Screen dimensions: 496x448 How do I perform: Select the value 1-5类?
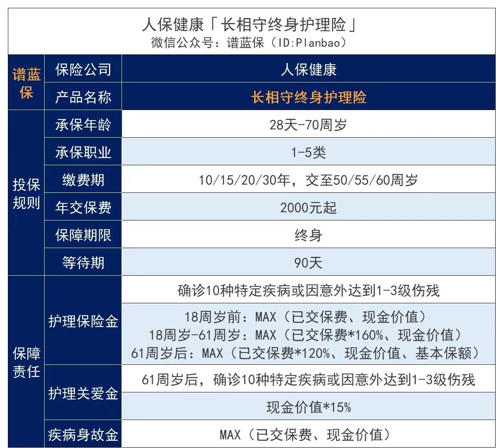coord(309,152)
